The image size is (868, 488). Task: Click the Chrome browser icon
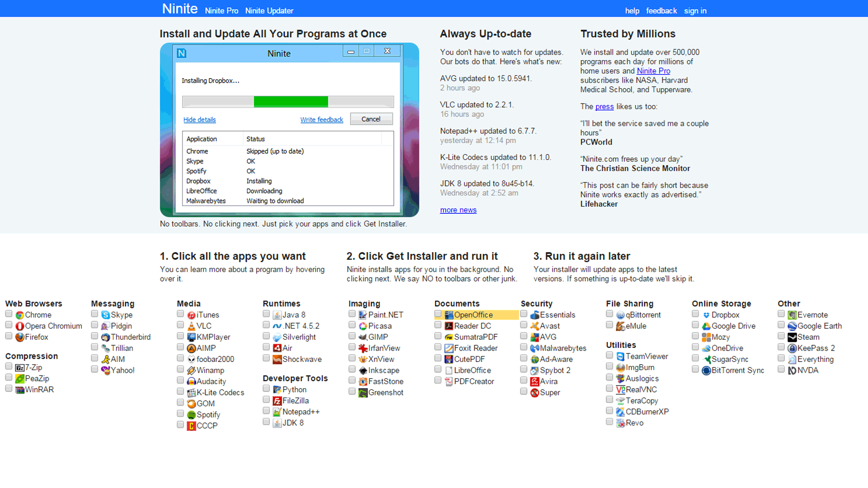pyautogui.click(x=20, y=315)
